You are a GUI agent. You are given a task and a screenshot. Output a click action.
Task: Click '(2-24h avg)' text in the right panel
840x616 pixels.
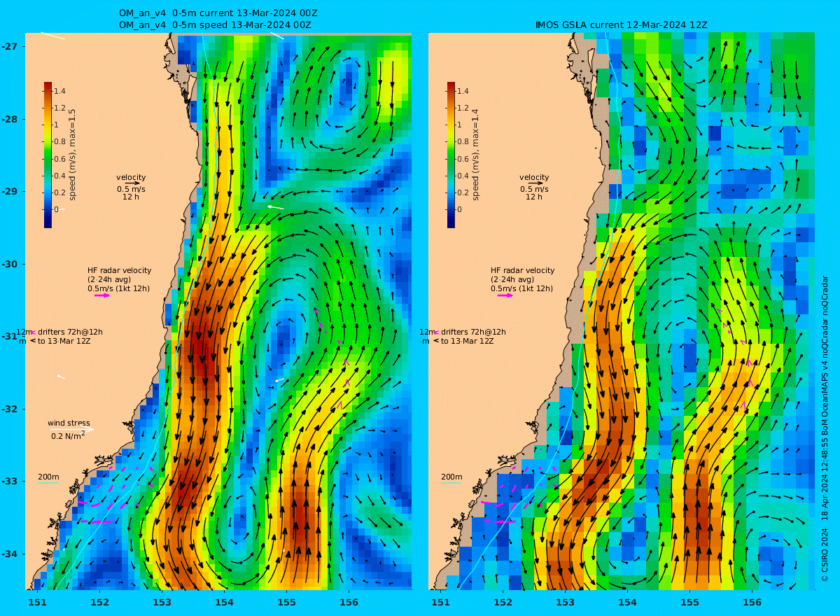coord(512,279)
